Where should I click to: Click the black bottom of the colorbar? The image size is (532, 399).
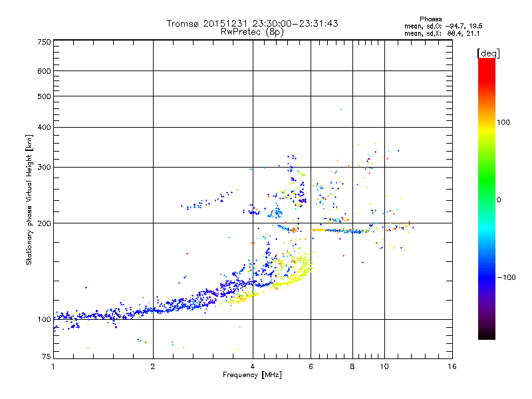tap(487, 334)
